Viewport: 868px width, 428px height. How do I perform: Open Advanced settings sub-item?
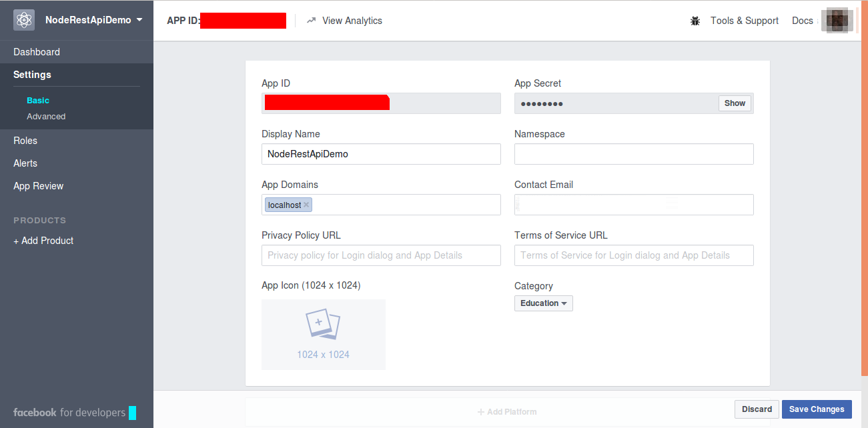point(46,116)
